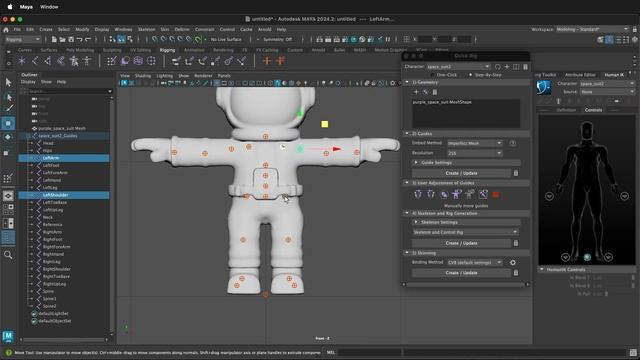Select the RightArm guide in the Outliner
This screenshot has height=360, width=640.
coord(52,232)
